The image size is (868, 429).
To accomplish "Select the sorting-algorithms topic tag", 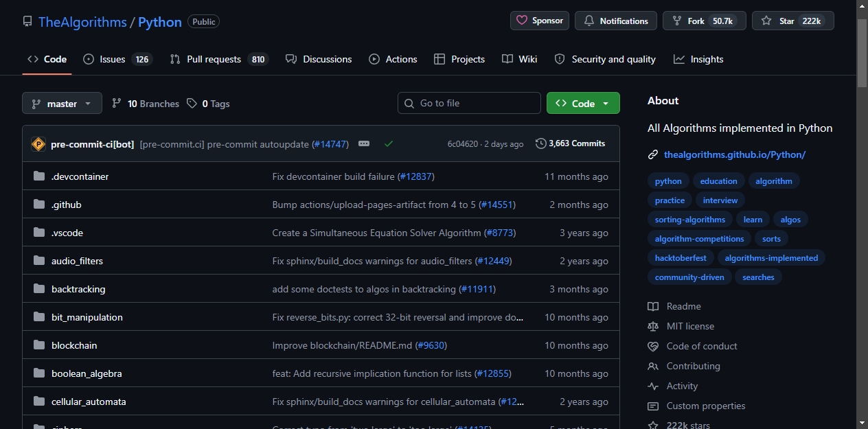I will 690,220.
